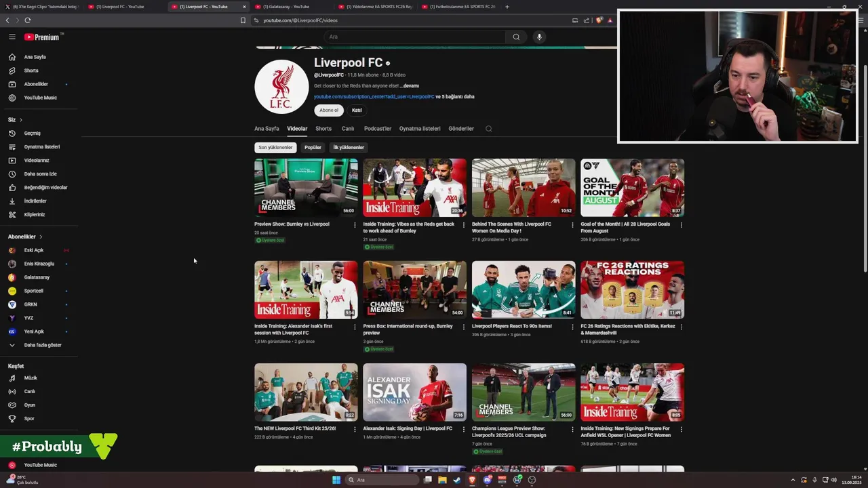Open new browser tab with plus
This screenshot has height=488, width=868.
pos(507,7)
